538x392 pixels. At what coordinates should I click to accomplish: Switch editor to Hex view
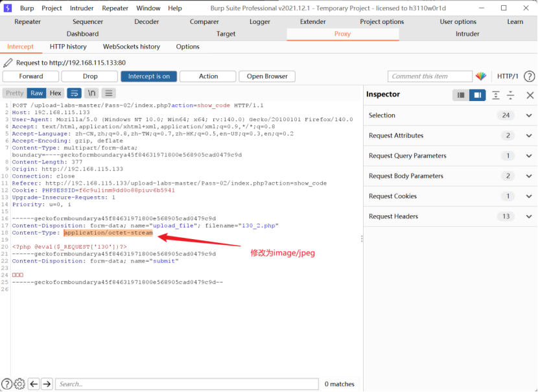tap(55, 93)
